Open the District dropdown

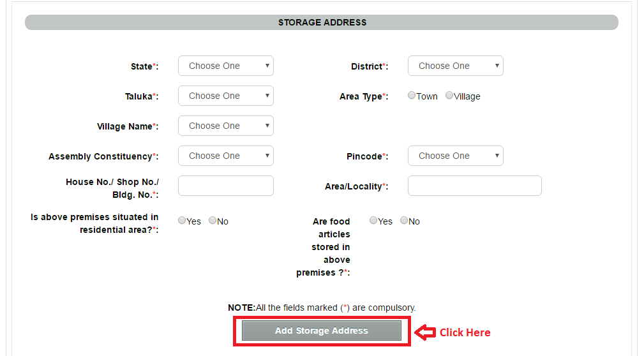[x=455, y=66]
